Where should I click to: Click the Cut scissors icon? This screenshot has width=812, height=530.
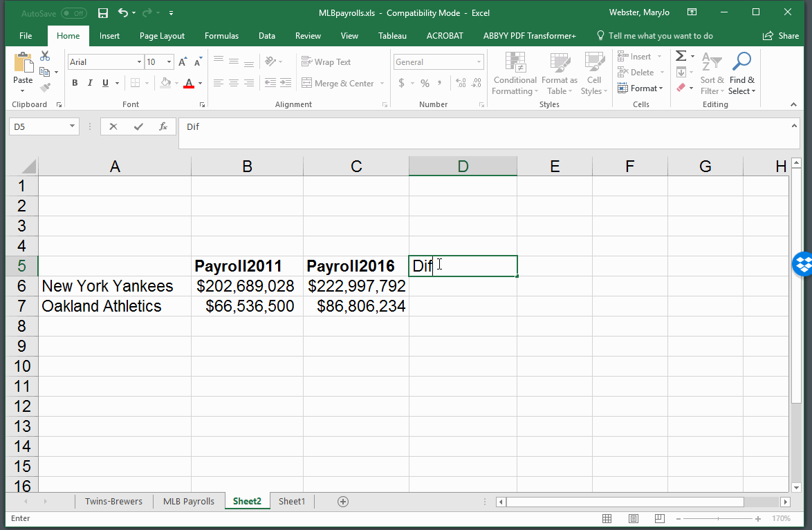coord(45,56)
